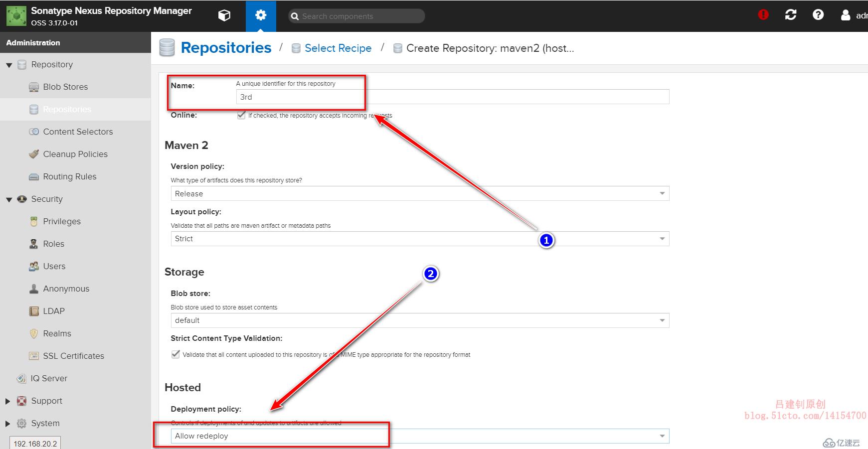Click the Realms shield icon
The height and width of the screenshot is (449, 868).
pyautogui.click(x=34, y=334)
